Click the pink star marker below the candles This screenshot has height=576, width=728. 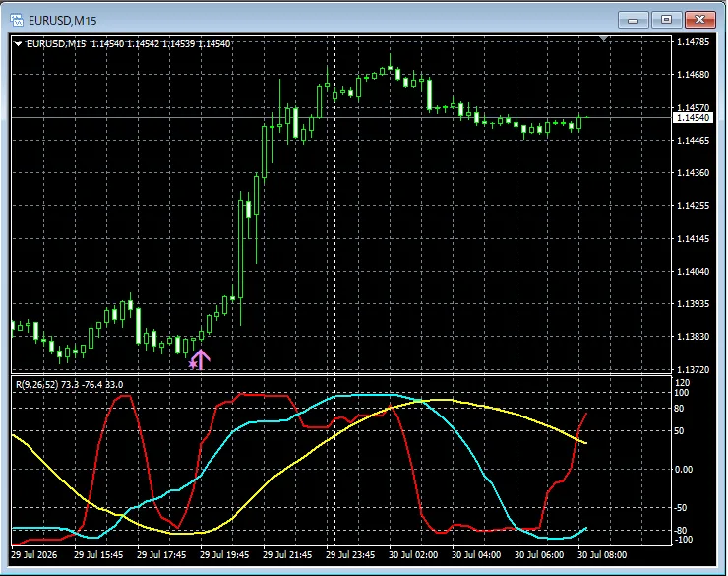[x=193, y=364]
